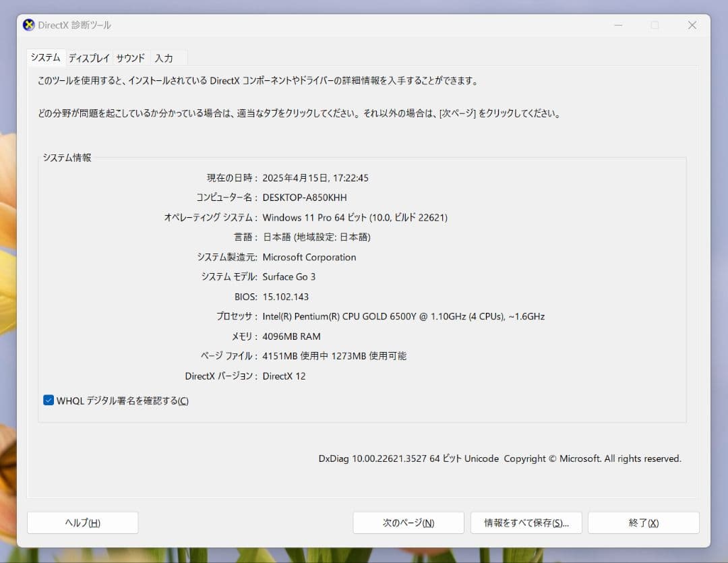Click BIOS value 15.102.143

286,297
